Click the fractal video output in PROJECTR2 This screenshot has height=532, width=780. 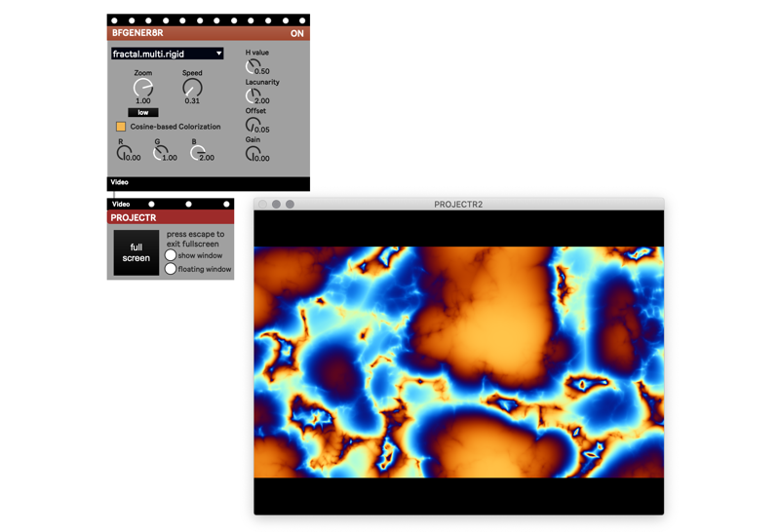coord(458,361)
